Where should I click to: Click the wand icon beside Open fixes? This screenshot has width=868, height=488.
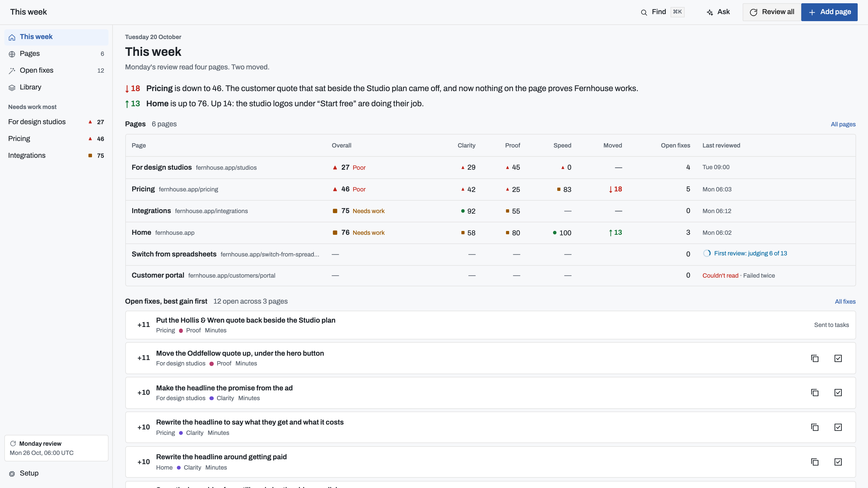(12, 71)
